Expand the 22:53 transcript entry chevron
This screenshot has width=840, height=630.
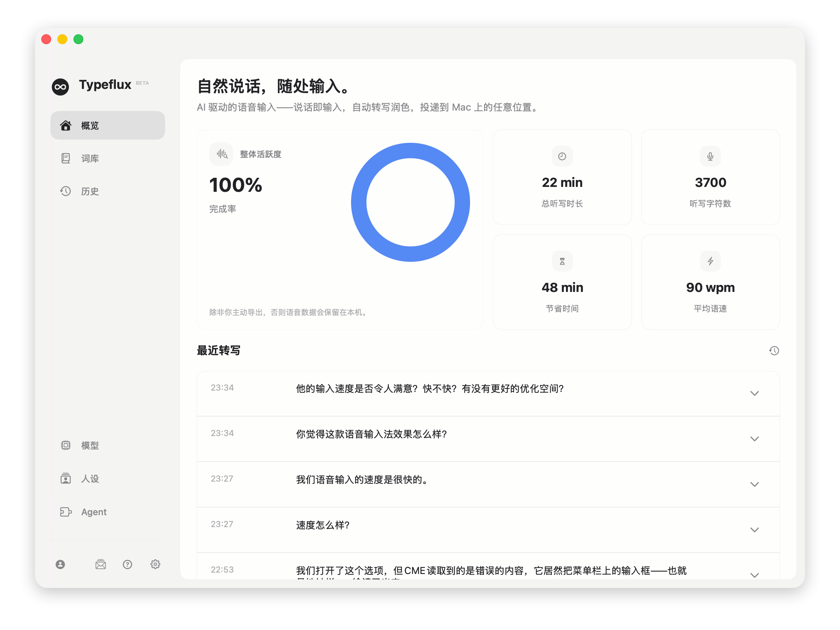point(754,575)
